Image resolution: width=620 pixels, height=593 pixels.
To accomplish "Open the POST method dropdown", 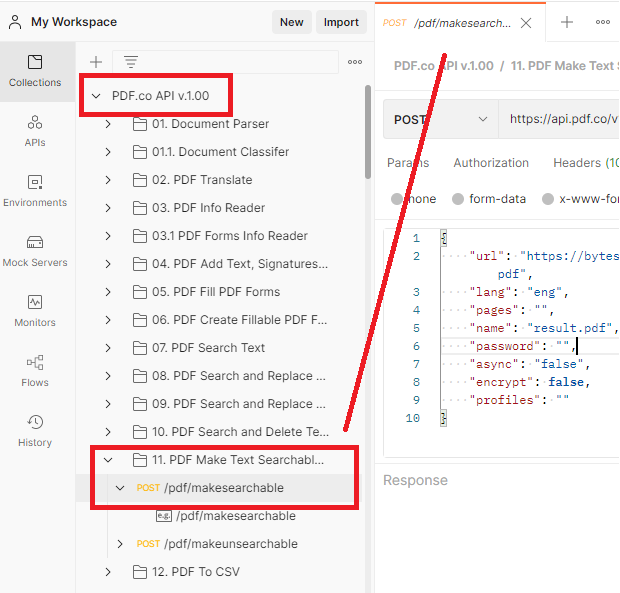I will point(441,119).
